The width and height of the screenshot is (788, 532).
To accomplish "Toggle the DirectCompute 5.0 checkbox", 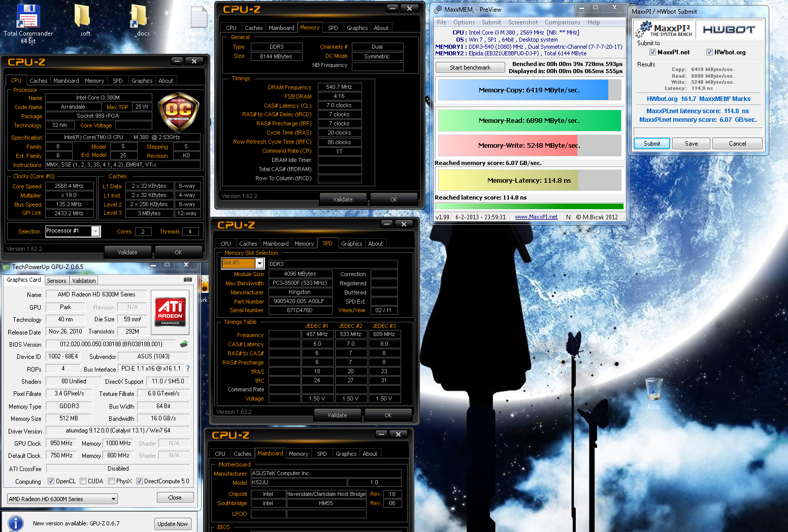I will [x=139, y=481].
